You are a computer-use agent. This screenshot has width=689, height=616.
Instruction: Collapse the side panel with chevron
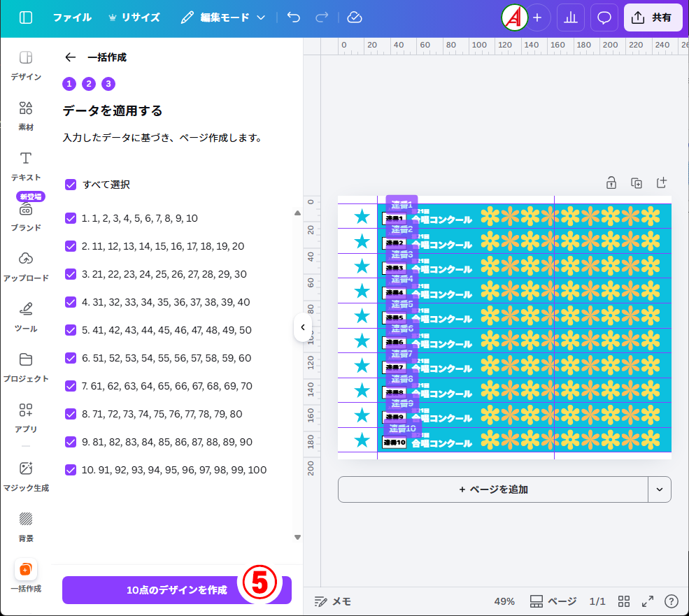click(302, 327)
